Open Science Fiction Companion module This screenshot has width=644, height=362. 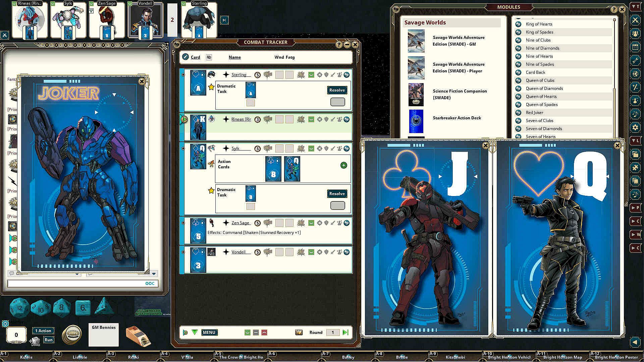click(x=460, y=94)
